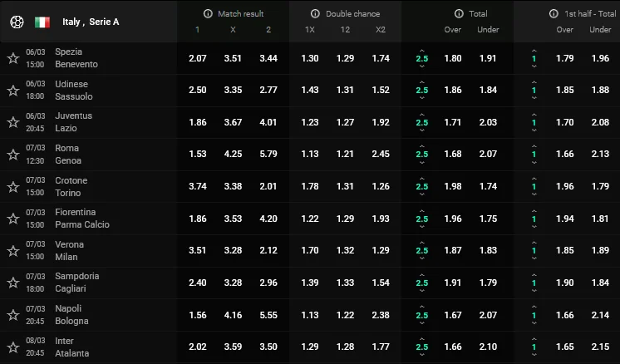Click info icon beside the Total header
This screenshot has height=364, width=620.
[458, 14]
